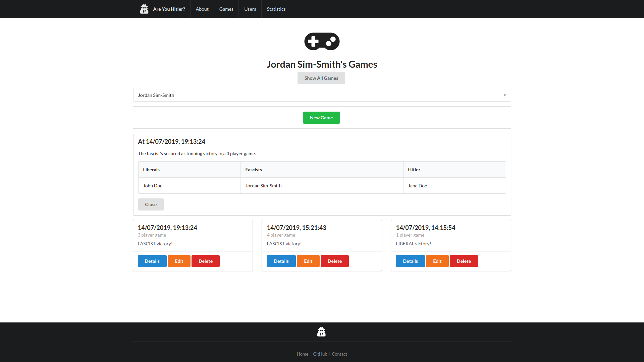The width and height of the screenshot is (644, 362).
Task: Click the Home link in the footer
Action: pos(302,354)
